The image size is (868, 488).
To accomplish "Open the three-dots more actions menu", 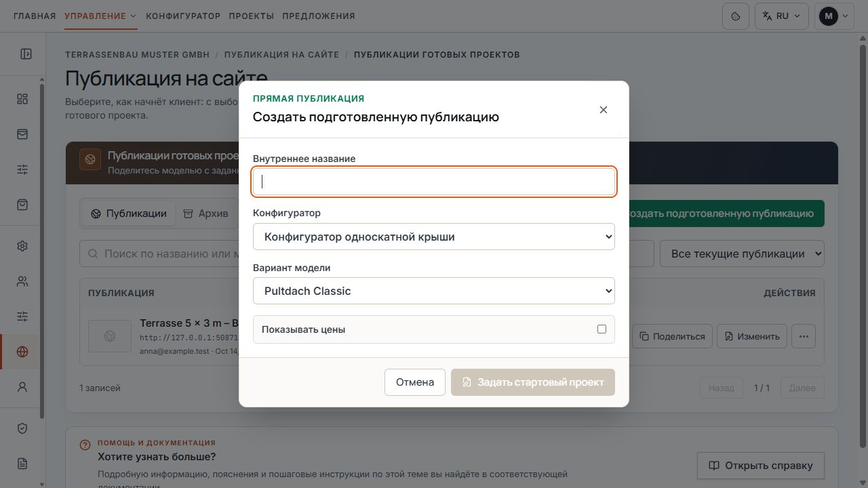I will point(804,336).
